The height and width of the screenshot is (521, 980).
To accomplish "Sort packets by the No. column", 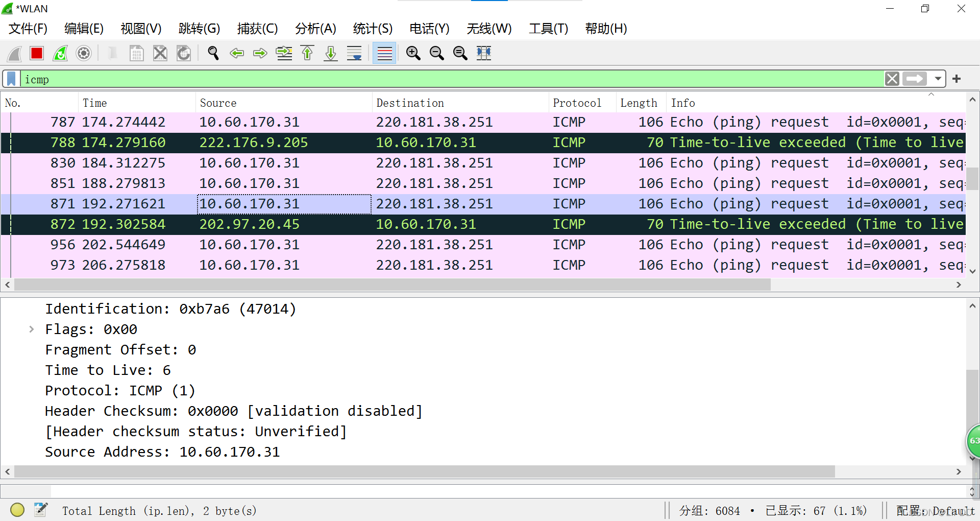I will 39,103.
